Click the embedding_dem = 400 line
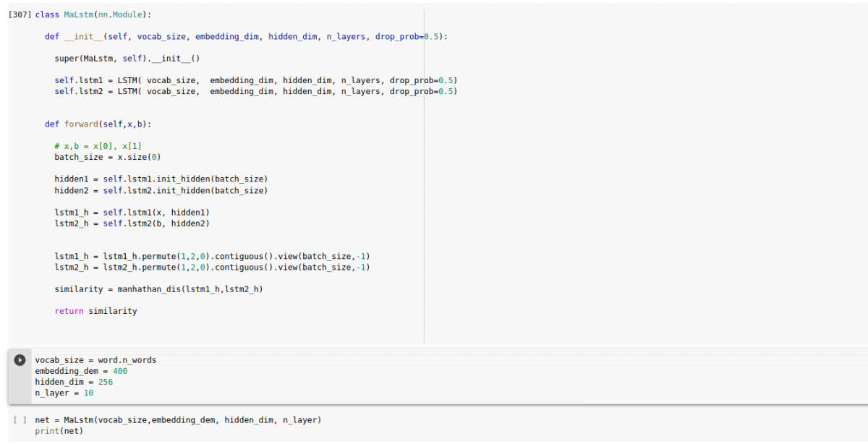Viewport: 868px width, 444px height. coord(81,371)
